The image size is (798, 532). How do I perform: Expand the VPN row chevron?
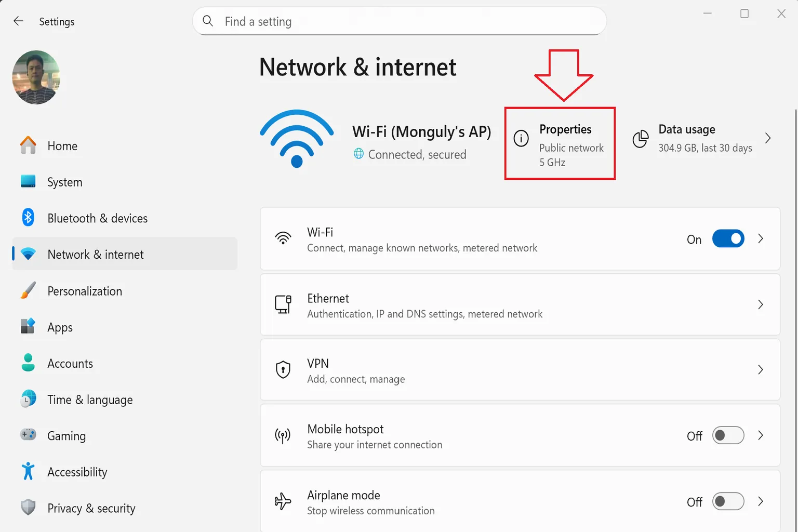tap(761, 369)
